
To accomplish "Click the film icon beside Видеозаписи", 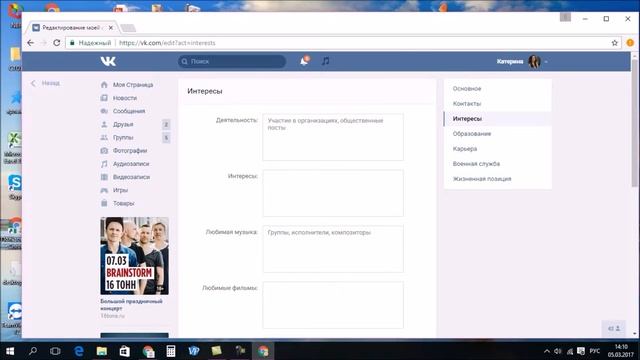I will tap(104, 177).
